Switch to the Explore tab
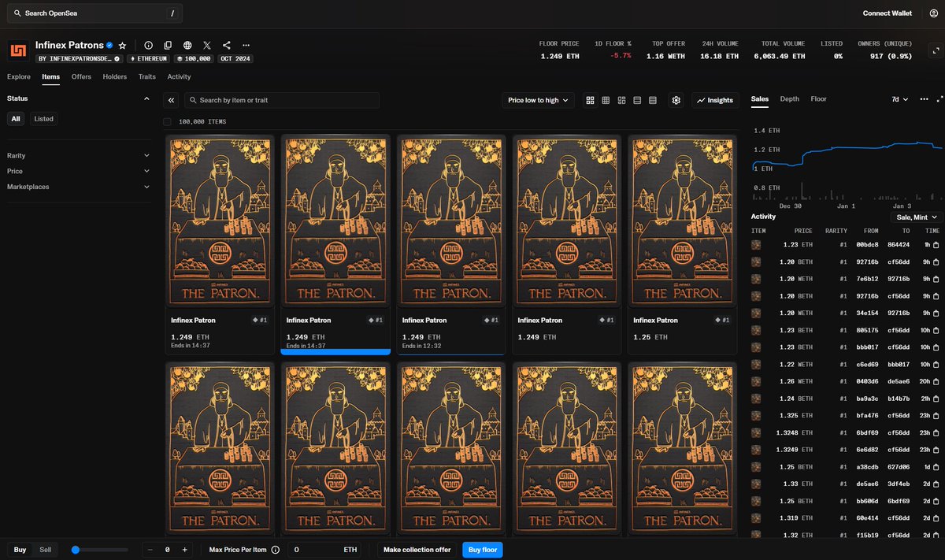 [x=19, y=76]
